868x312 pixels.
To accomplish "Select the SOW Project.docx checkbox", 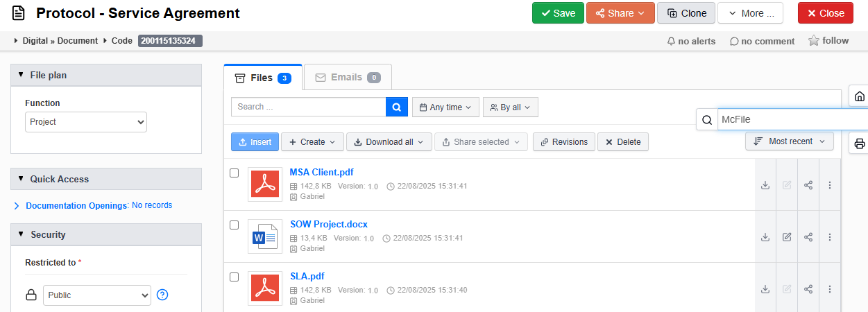I will (x=235, y=225).
